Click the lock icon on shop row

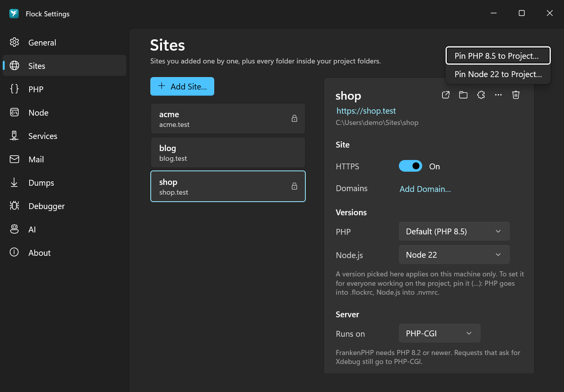click(294, 186)
